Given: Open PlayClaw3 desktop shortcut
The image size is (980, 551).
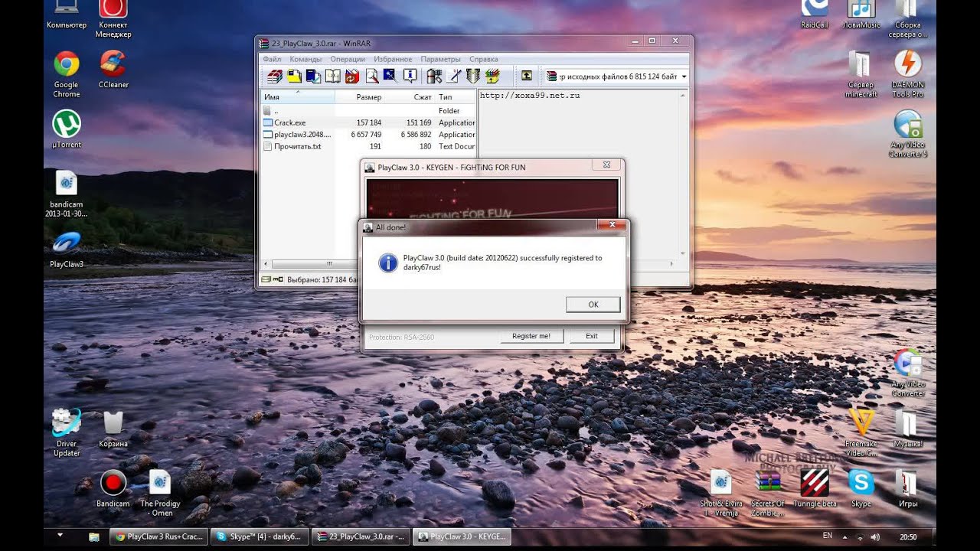Looking at the screenshot, I should click(x=67, y=249).
